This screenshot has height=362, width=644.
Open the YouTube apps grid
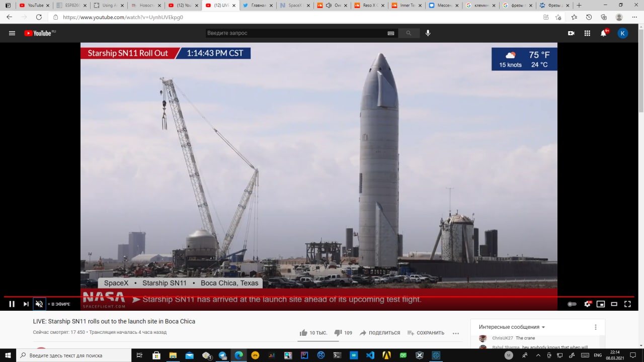(x=587, y=33)
